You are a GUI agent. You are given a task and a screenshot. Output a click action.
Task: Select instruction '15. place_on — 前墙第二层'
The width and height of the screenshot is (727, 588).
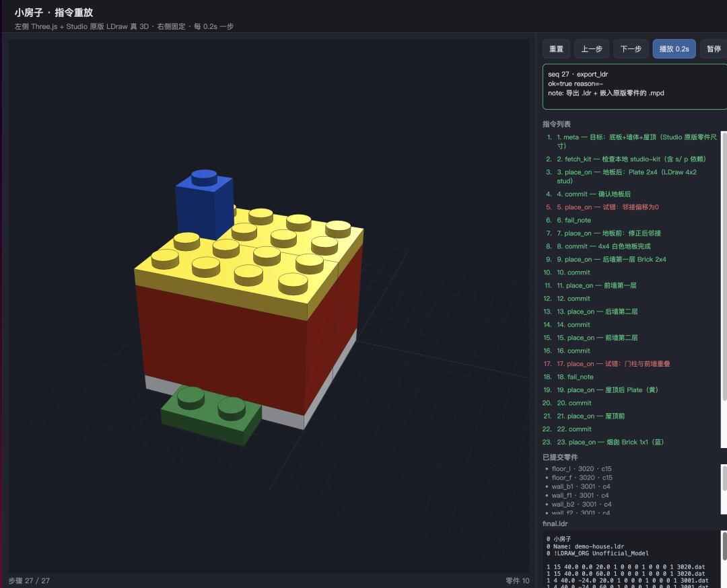[597, 338]
